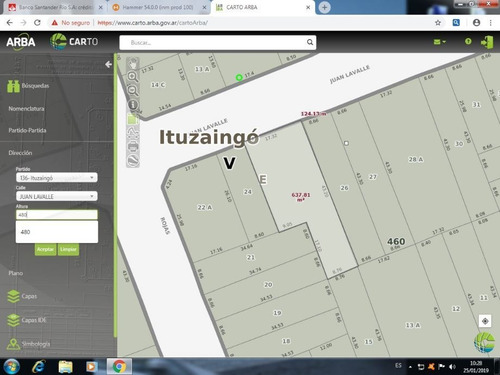Viewport: 500px width, 375px height.
Task: Open a new browser tab
Action: tap(324, 7)
